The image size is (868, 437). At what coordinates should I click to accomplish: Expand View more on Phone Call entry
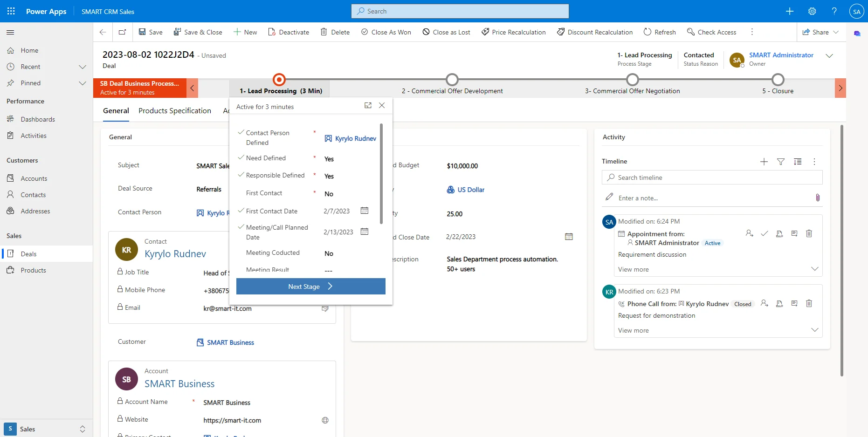[x=814, y=330]
